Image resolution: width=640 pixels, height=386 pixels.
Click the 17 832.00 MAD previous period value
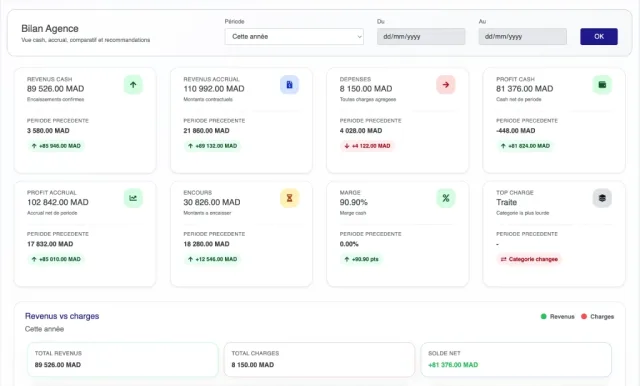click(x=50, y=244)
